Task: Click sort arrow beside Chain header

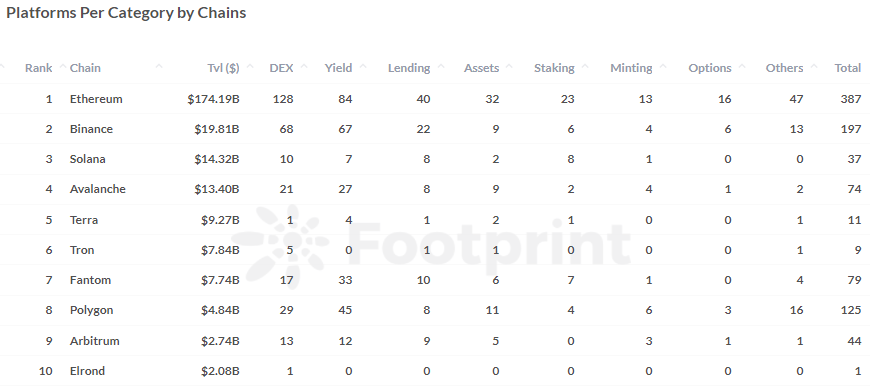Action: pos(159,67)
